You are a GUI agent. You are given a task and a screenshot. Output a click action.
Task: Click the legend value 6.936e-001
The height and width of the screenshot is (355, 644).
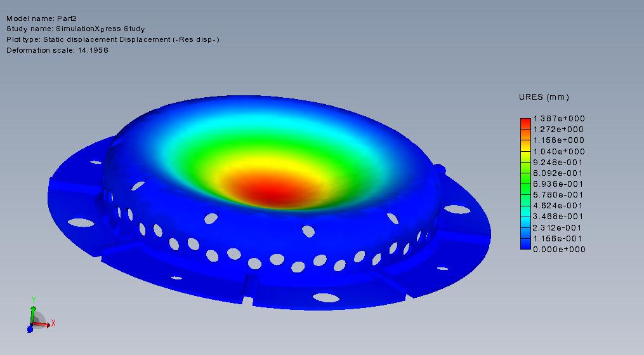(558, 184)
